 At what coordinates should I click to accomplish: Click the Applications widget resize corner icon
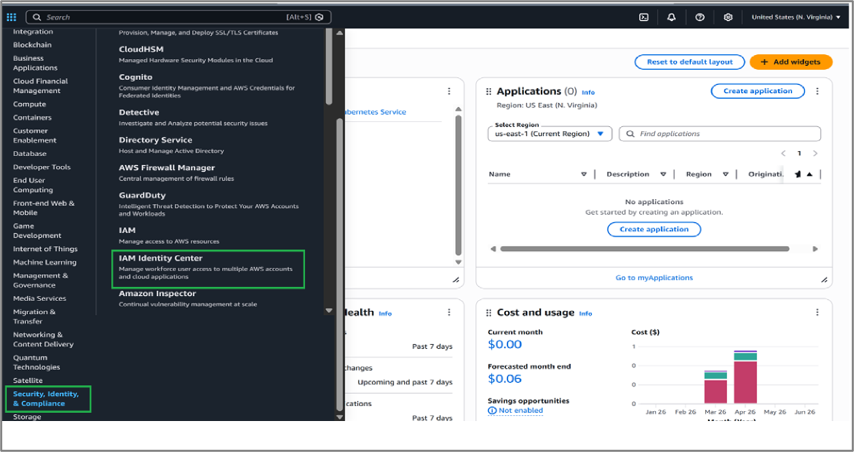[x=824, y=279]
